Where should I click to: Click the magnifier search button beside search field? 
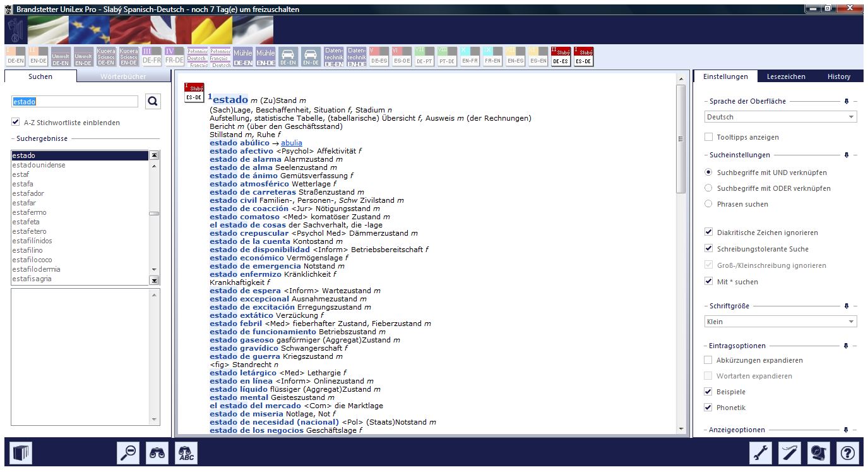click(153, 101)
